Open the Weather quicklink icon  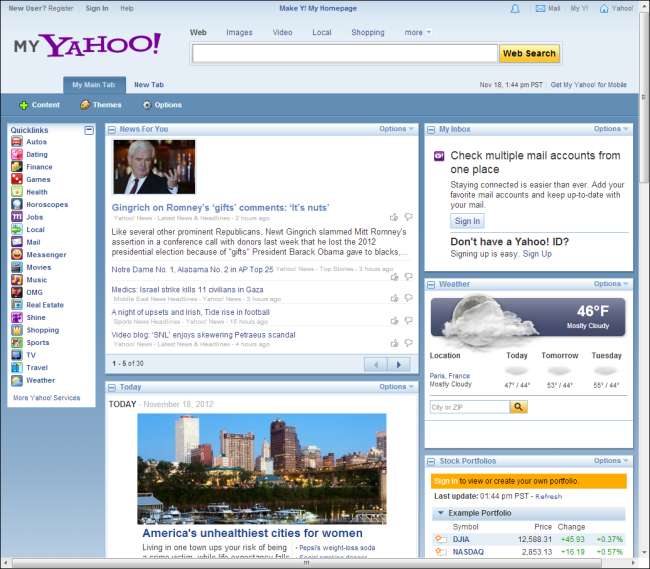coord(17,380)
